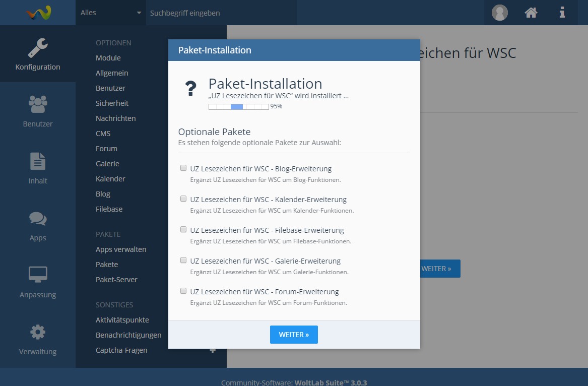Image resolution: width=588 pixels, height=386 pixels.
Task: Open the Benutzer users icon
Action: [x=38, y=104]
